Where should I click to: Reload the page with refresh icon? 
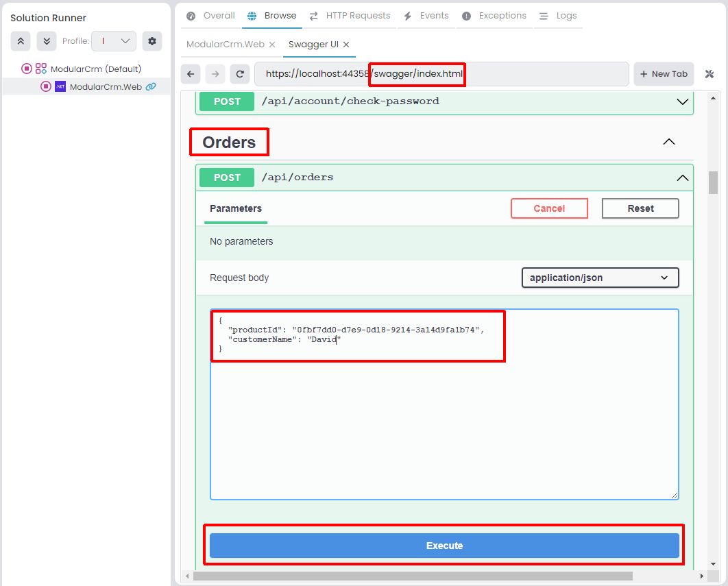(x=239, y=74)
